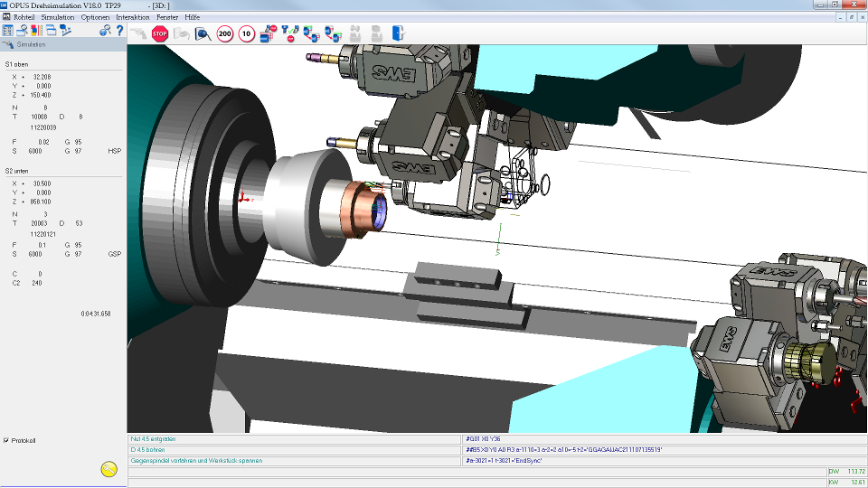The width and height of the screenshot is (868, 488).
Task: Open the Fenster menu
Action: (167, 17)
